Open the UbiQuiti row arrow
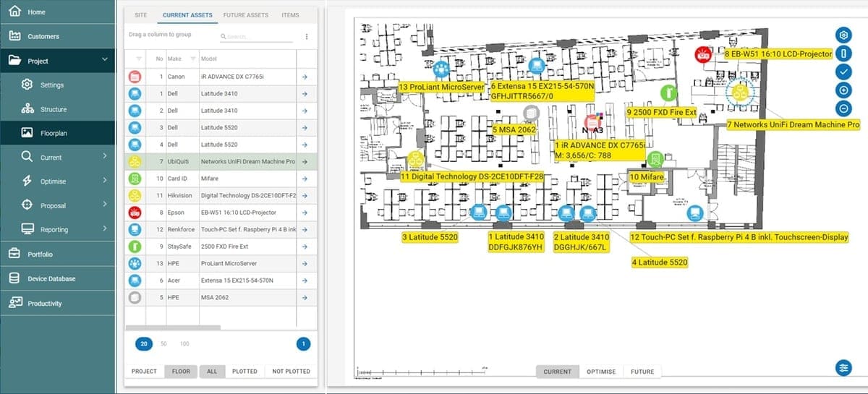This screenshot has width=868, height=394. pos(305,162)
